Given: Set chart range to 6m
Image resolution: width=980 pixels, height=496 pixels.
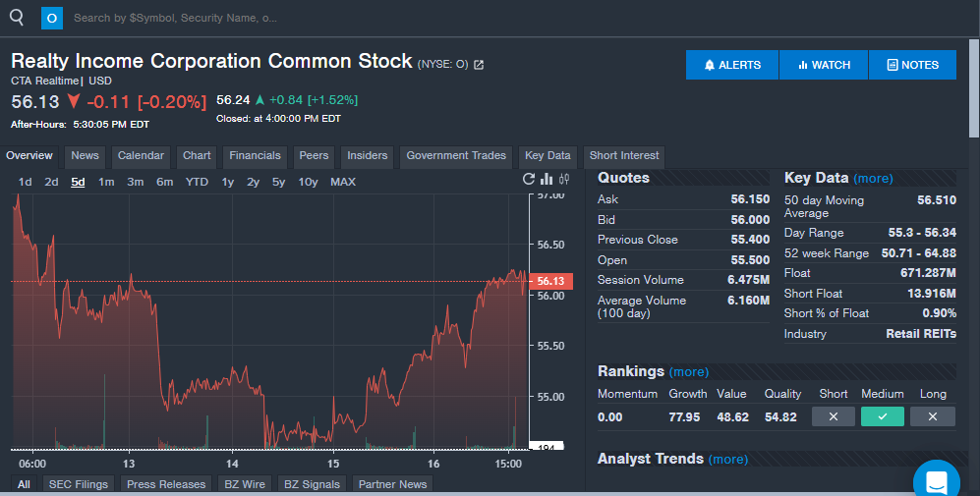Looking at the screenshot, I should pyautogui.click(x=164, y=182).
